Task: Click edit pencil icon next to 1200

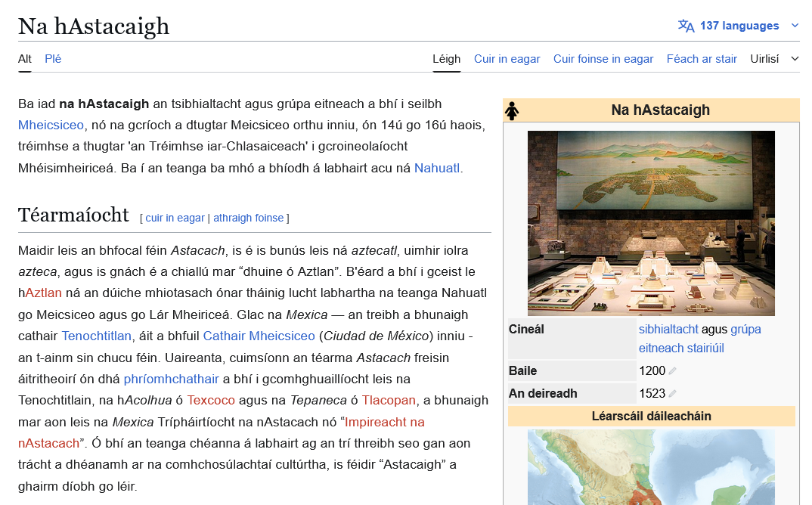Action: pos(672,371)
